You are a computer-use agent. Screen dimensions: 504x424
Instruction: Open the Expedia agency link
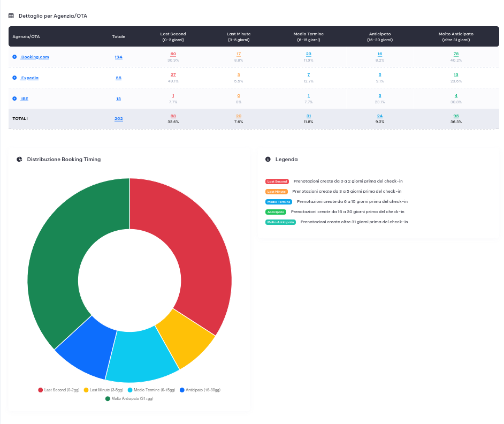29,78
